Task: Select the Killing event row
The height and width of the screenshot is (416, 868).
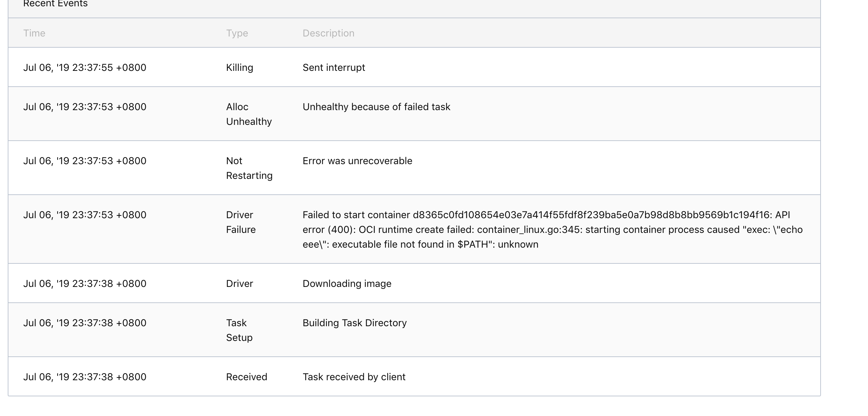Action: (421, 67)
